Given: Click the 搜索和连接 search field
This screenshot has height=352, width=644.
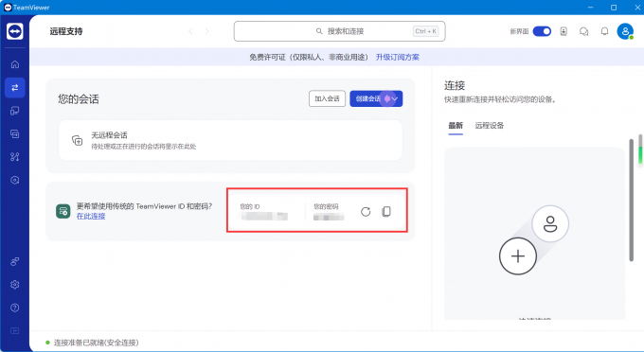Looking at the screenshot, I should click(x=340, y=31).
